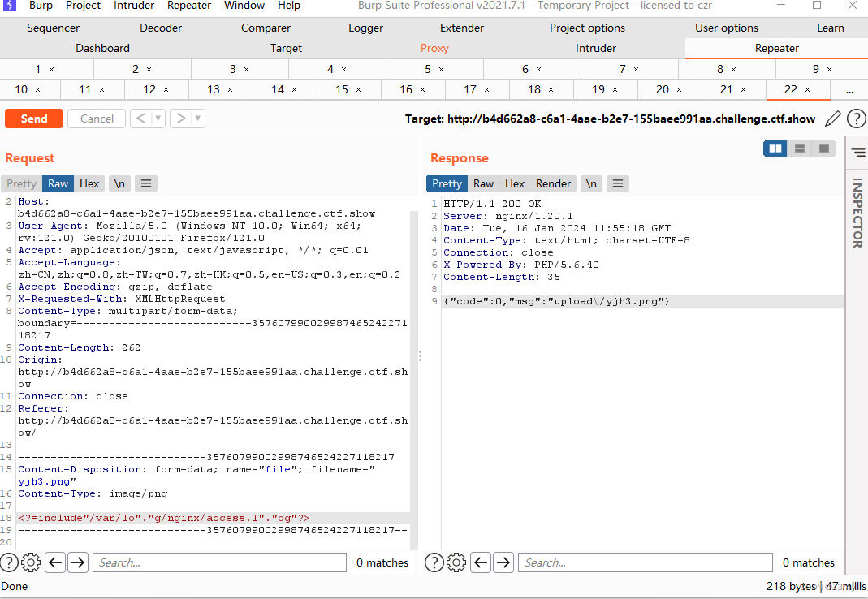Click the Burp Suite logo icon
868x599 pixels.
coord(10,6)
